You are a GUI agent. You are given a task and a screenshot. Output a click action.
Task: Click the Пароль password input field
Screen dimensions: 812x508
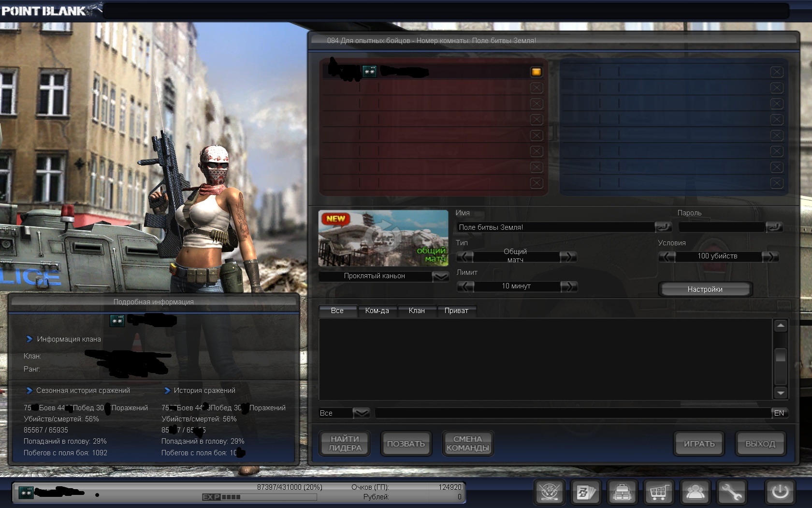(x=722, y=227)
